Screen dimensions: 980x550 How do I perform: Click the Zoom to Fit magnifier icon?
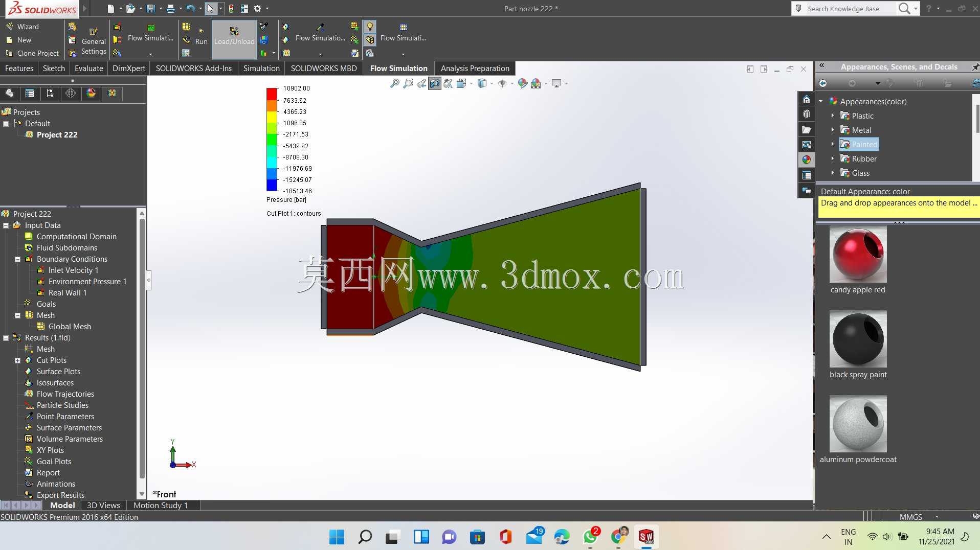pos(394,83)
